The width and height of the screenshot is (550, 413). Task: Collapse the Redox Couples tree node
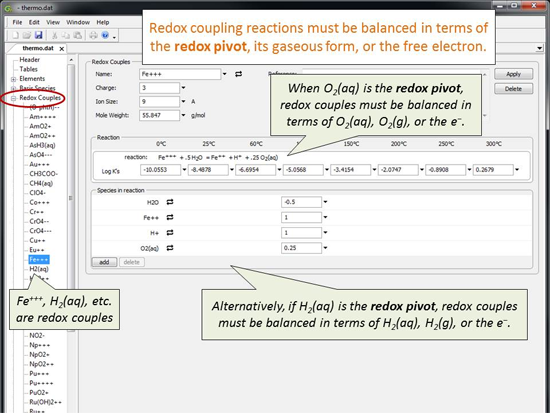pos(14,98)
